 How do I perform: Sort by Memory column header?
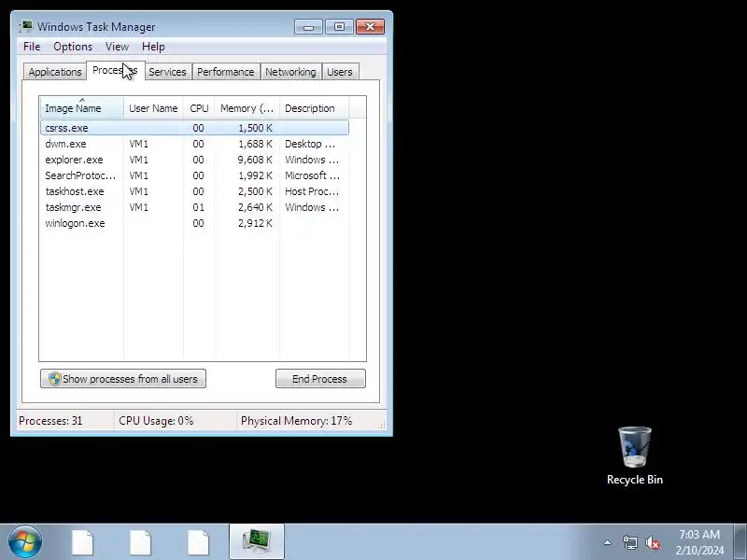click(x=247, y=108)
